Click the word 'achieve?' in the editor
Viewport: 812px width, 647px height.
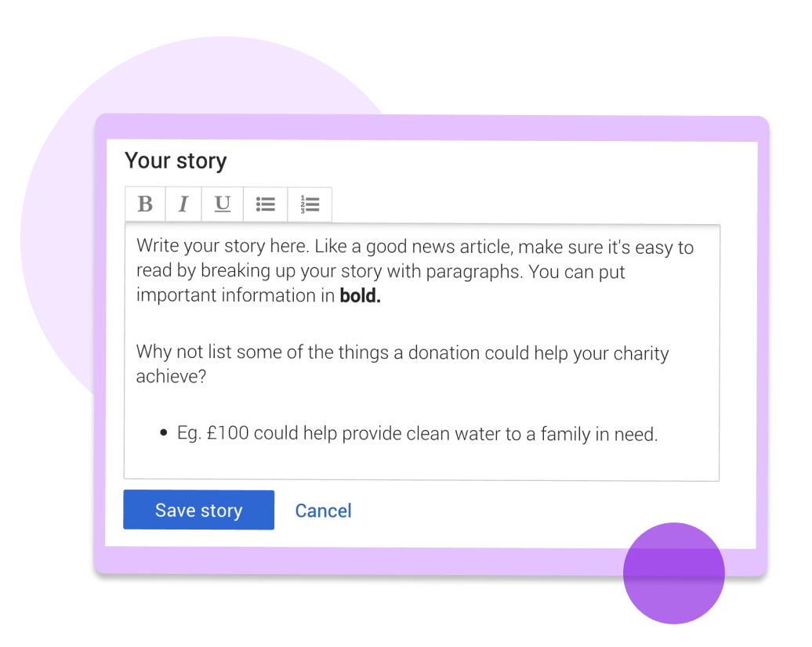tap(171, 376)
